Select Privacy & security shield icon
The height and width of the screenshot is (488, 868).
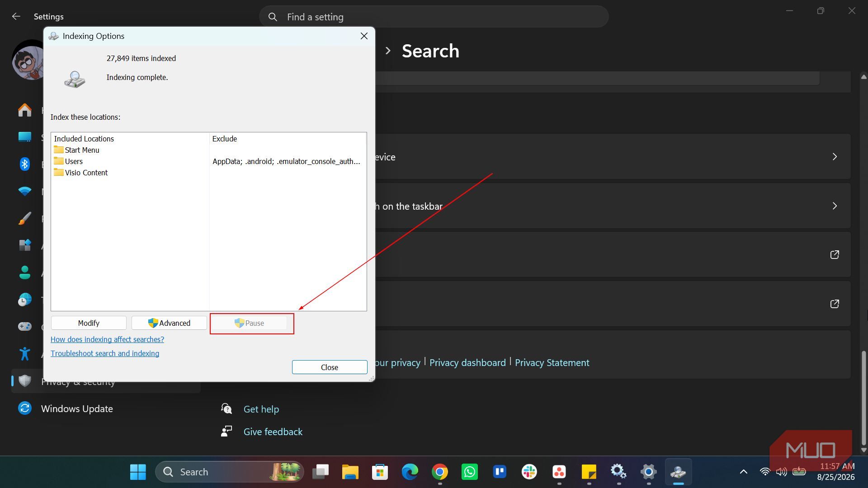point(25,381)
